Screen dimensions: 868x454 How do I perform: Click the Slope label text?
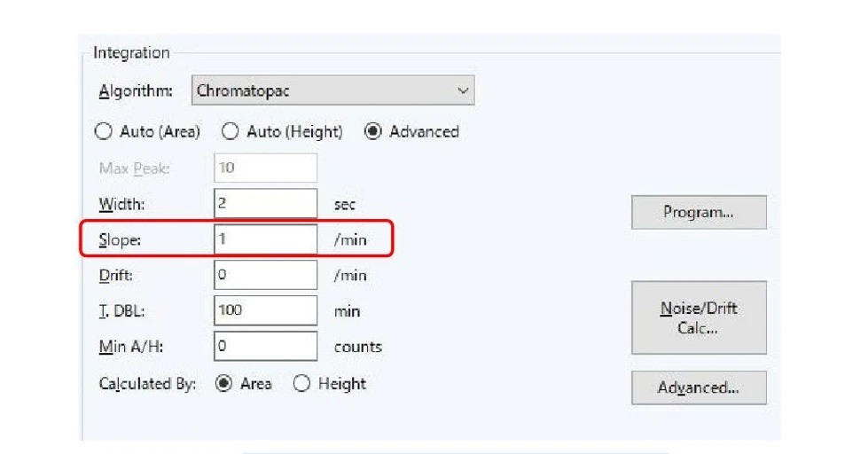click(120, 240)
